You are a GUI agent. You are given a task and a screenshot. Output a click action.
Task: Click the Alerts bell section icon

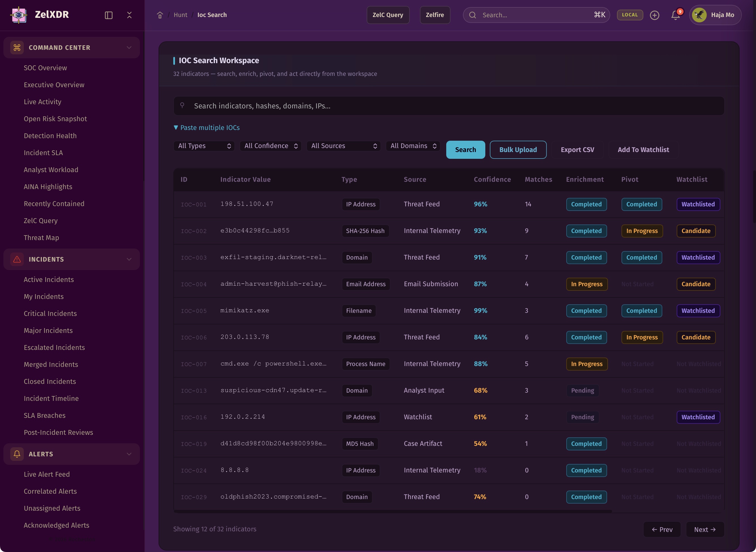point(17,454)
